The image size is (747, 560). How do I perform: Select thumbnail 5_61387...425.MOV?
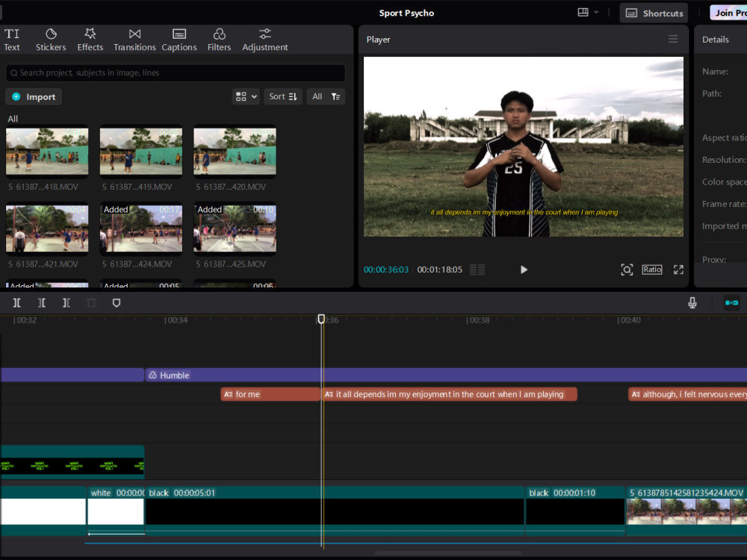coord(235,228)
